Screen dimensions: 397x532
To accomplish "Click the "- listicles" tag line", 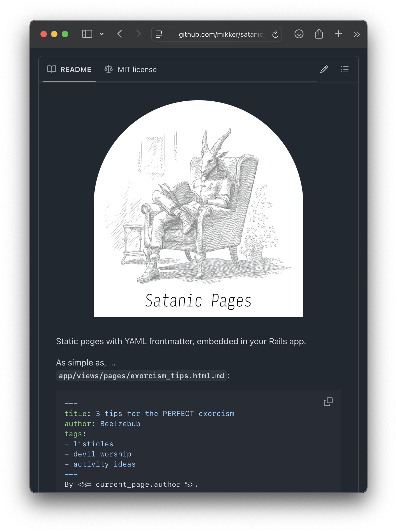I will (x=89, y=444).
